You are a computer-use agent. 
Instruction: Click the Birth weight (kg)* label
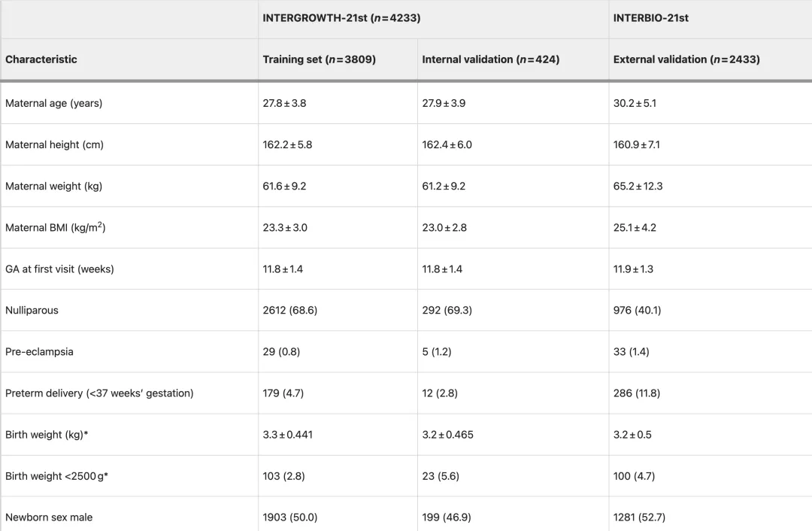pos(46,434)
